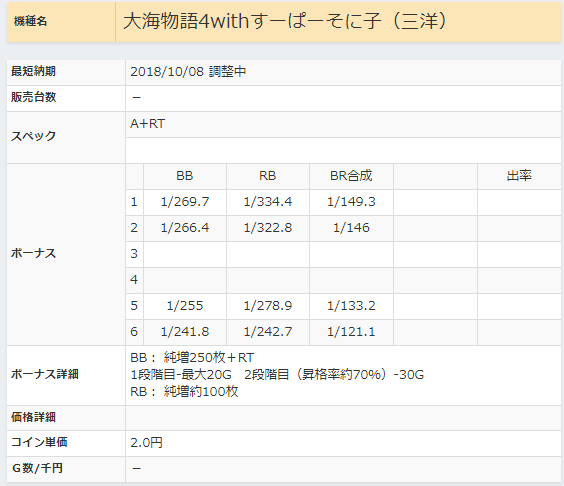Click the RB column header
564x486 pixels.
[x=268, y=176]
